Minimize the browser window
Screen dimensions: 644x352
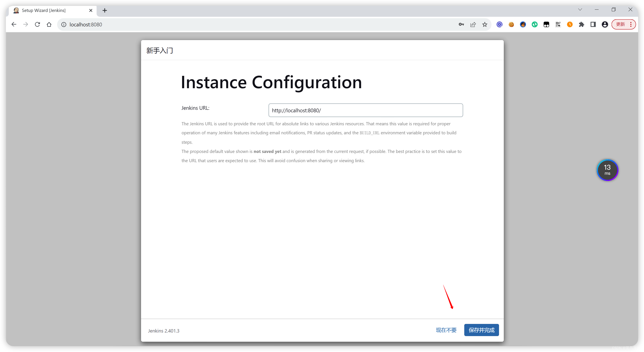point(597,9)
